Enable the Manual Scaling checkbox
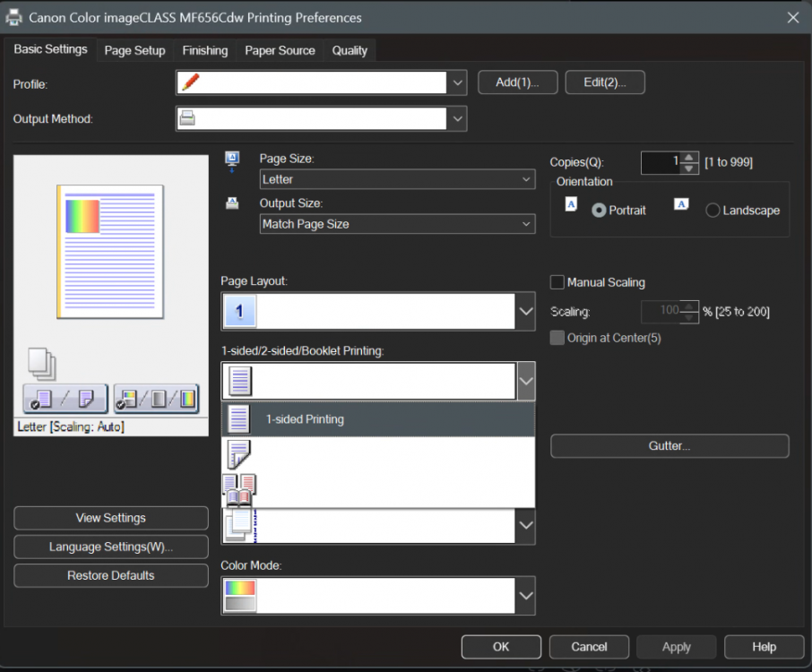 [x=557, y=282]
